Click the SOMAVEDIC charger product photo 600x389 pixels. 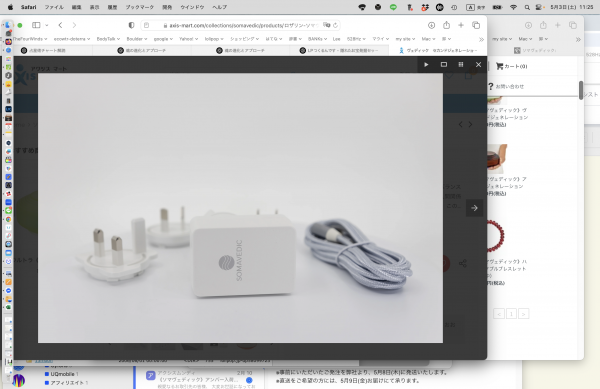click(240, 208)
